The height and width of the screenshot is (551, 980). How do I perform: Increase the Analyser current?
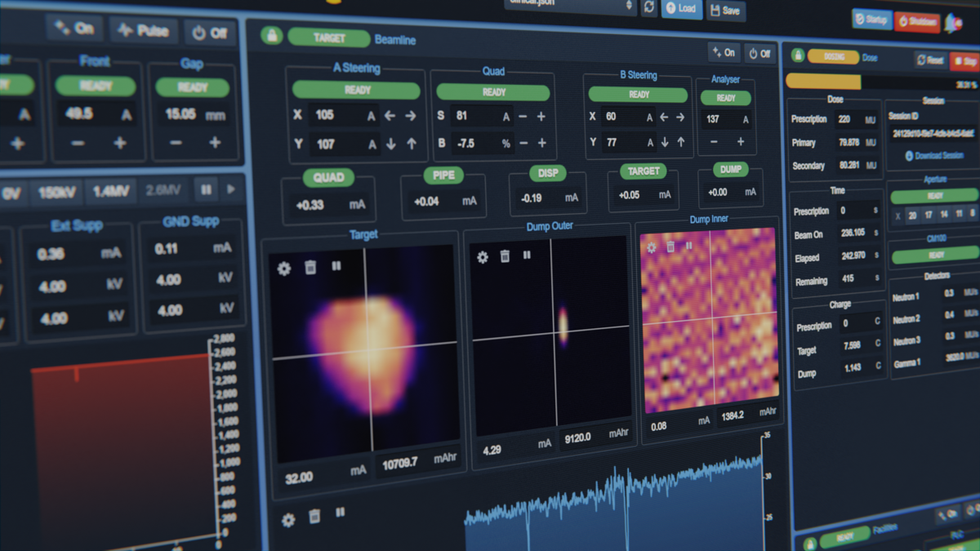[x=741, y=141]
